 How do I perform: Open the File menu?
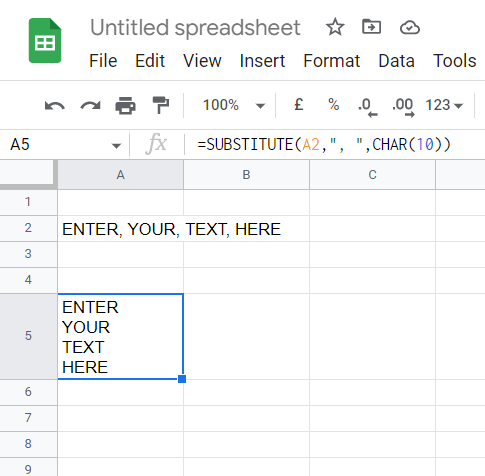coord(103,61)
